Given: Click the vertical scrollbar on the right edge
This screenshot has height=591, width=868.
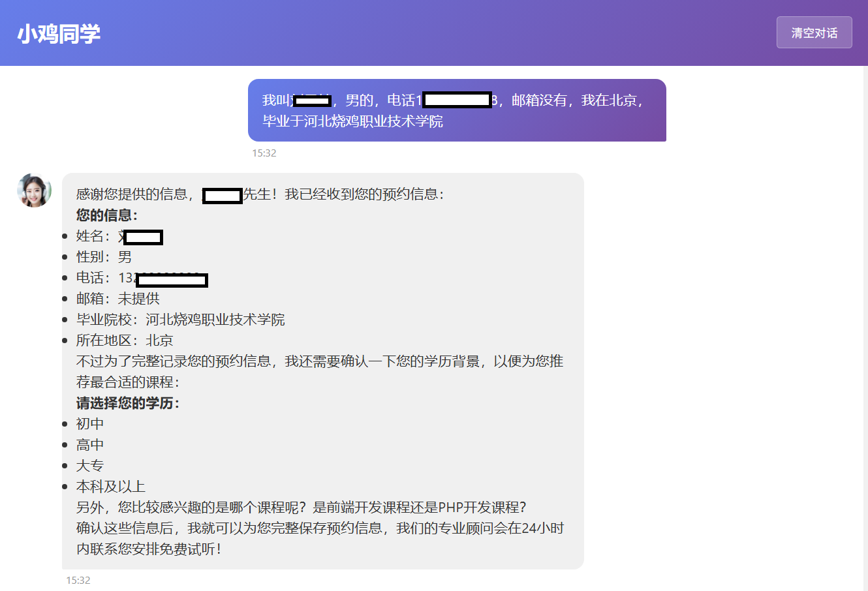Looking at the screenshot, I should point(865,326).
